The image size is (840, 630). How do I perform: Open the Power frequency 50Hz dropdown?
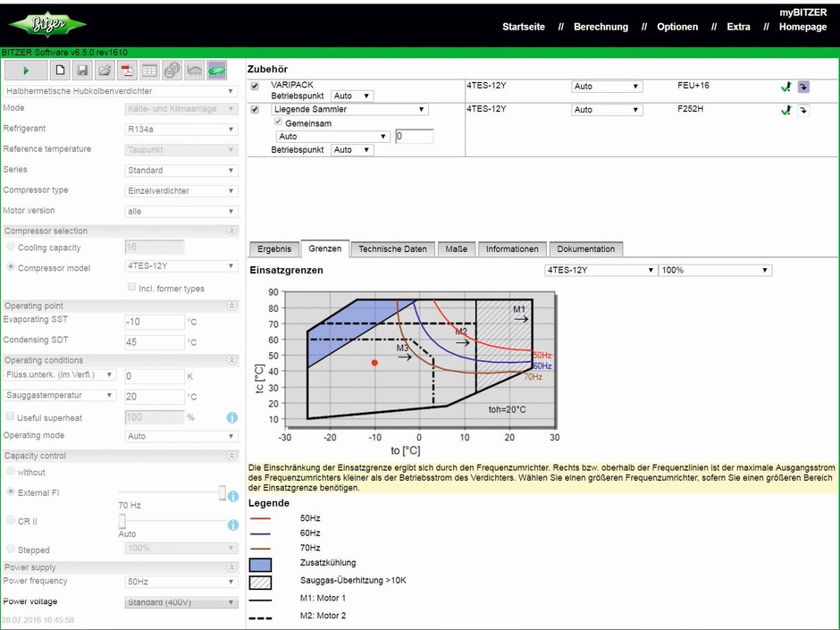(x=181, y=582)
